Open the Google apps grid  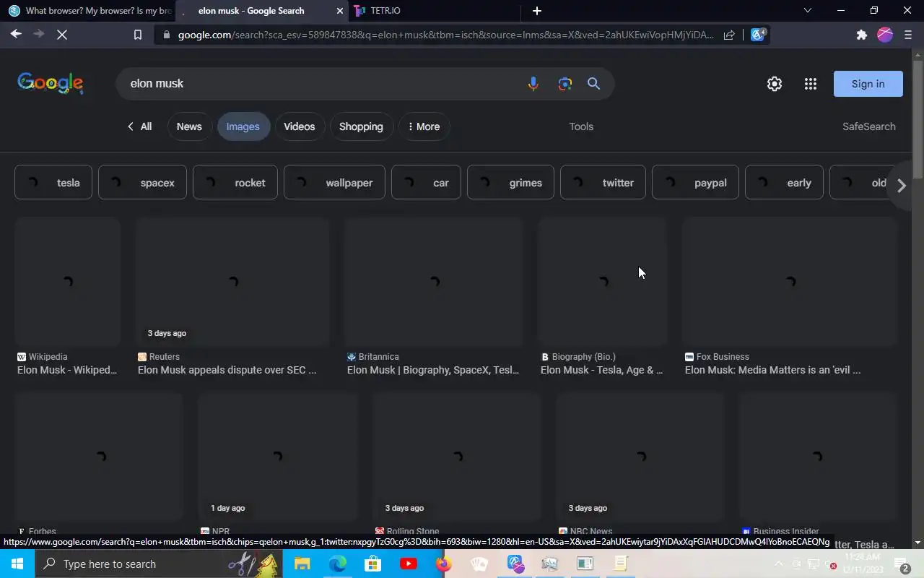[810, 84]
